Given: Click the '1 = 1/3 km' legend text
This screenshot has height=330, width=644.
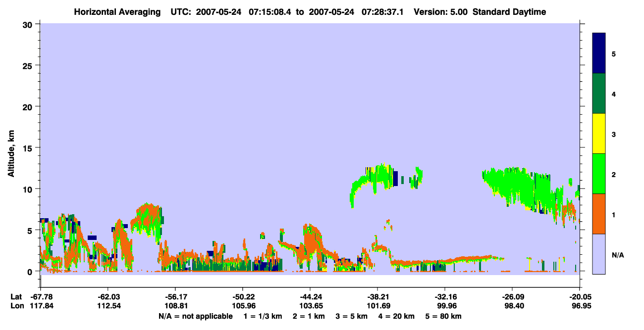Looking at the screenshot, I should click(262, 316).
